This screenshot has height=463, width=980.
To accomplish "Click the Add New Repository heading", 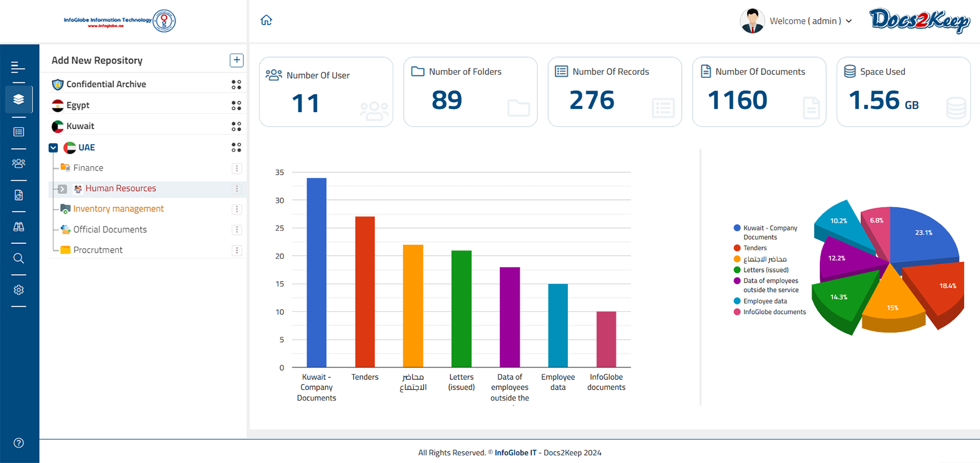I will [97, 60].
